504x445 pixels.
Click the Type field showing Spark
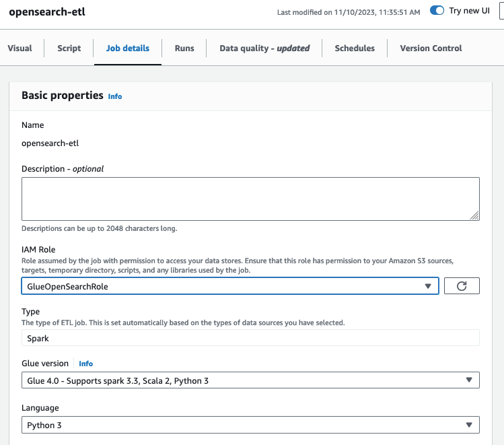[x=250, y=338]
